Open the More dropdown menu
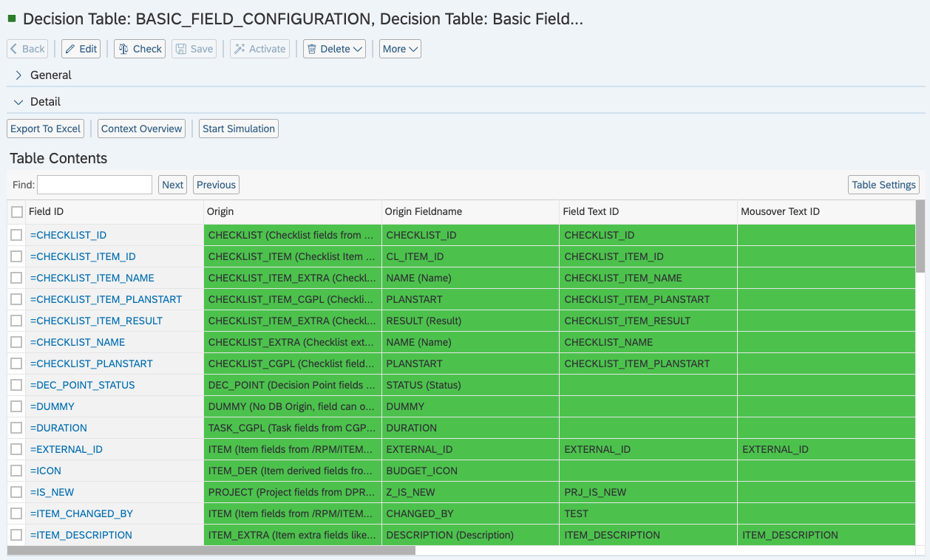This screenshot has height=560, width=930. pos(400,49)
